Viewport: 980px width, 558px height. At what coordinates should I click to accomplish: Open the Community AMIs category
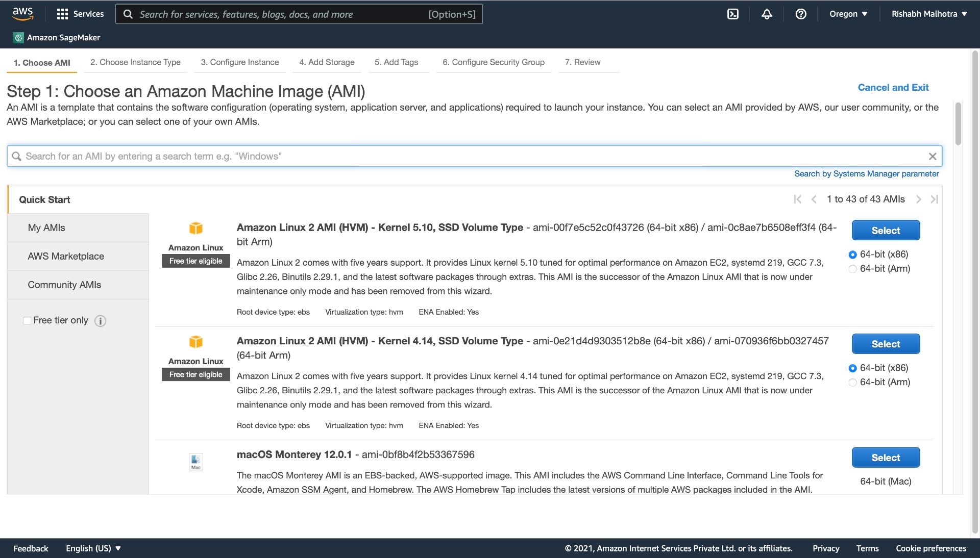point(79,285)
